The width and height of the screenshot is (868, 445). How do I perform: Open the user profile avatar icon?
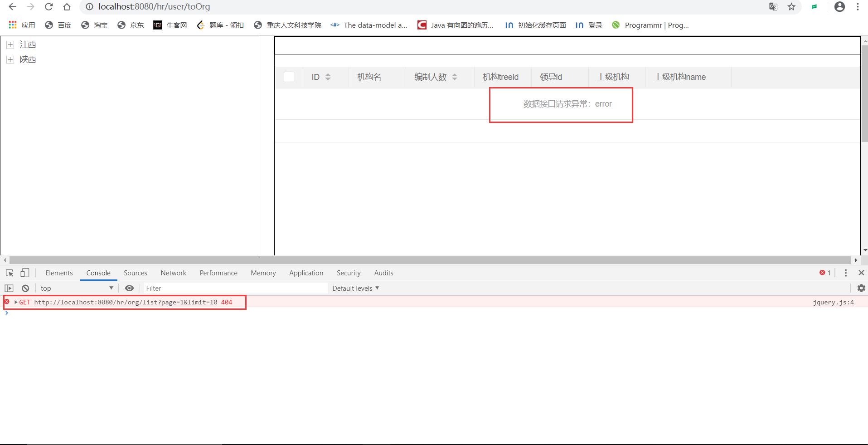[839, 7]
